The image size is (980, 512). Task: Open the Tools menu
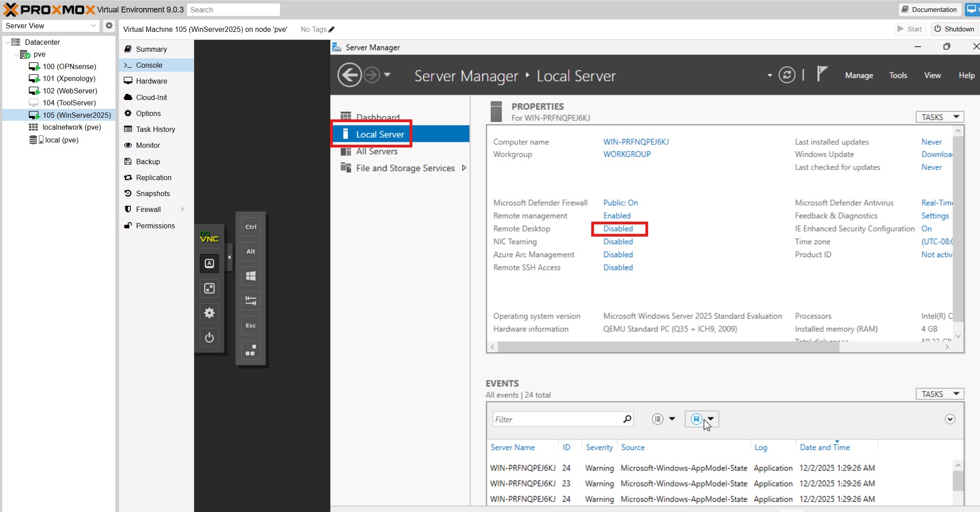898,75
